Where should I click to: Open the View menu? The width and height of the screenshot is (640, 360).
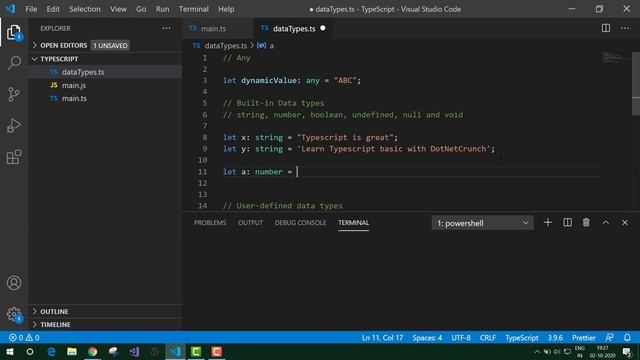(118, 9)
